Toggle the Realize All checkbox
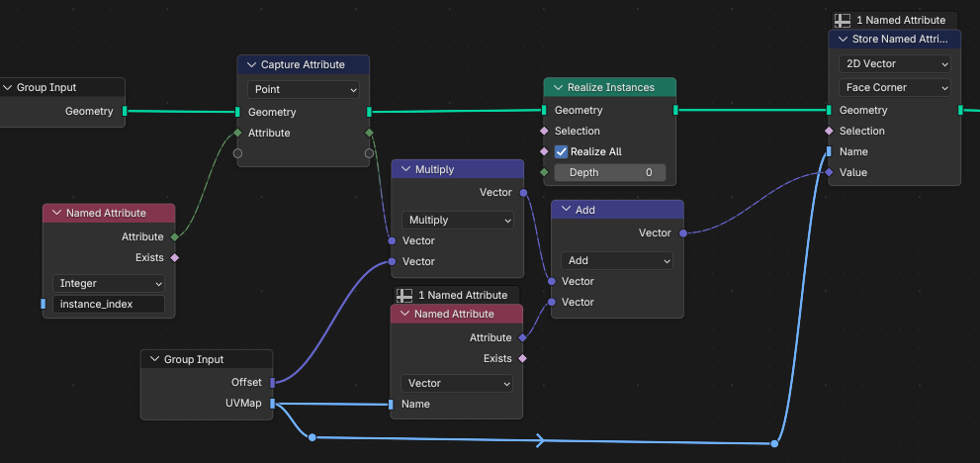Screen dimensions: 980x463 coord(562,152)
